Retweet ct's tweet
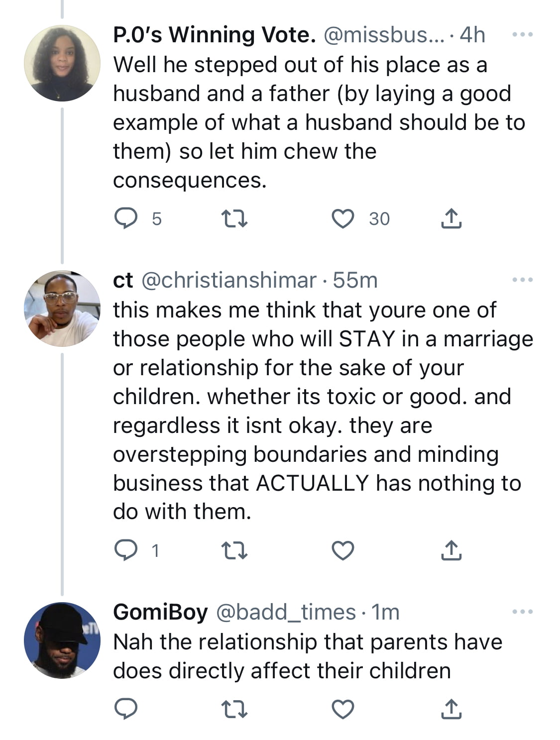Image resolution: width=560 pixels, height=740 pixels. [234, 550]
